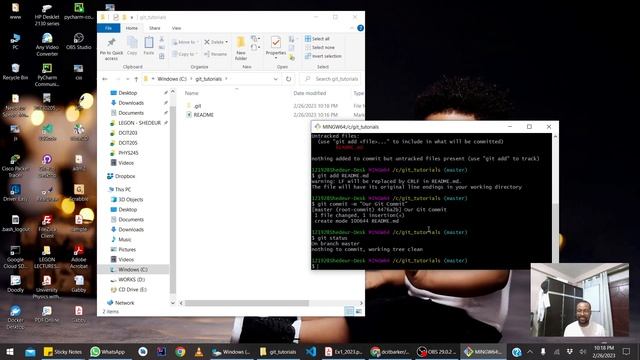
Task: Switch to OBS 29.0.2 taskbar button
Action: [437, 351]
